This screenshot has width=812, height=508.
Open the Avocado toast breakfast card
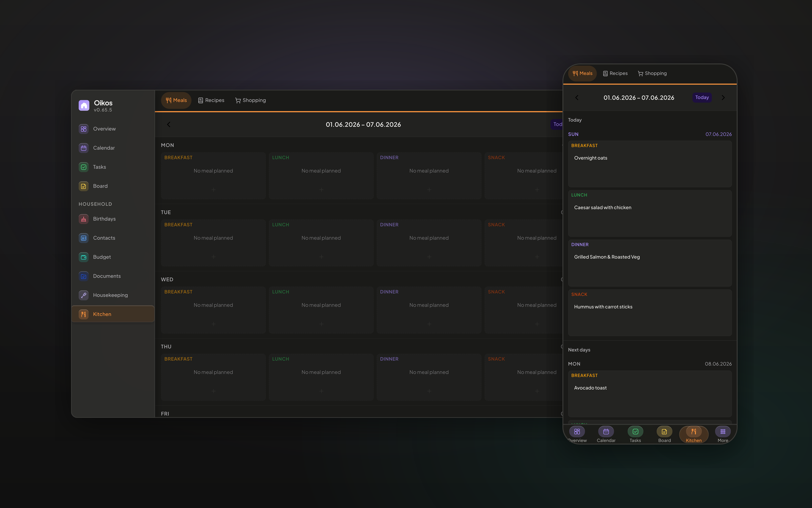(650, 394)
